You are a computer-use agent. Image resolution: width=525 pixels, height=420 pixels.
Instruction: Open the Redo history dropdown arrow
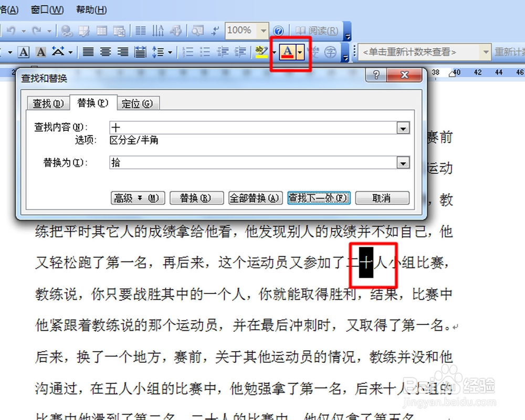tap(49, 31)
